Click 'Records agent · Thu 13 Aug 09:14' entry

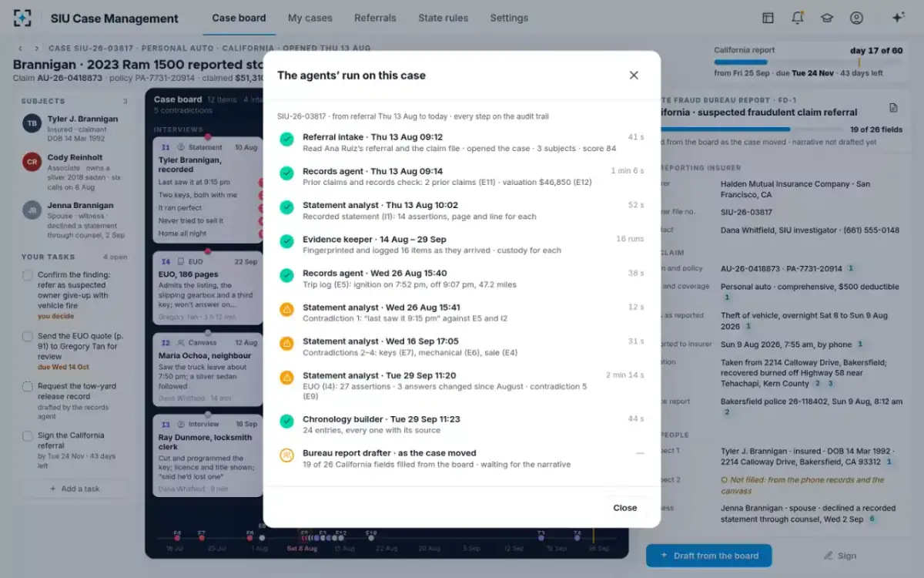point(462,176)
